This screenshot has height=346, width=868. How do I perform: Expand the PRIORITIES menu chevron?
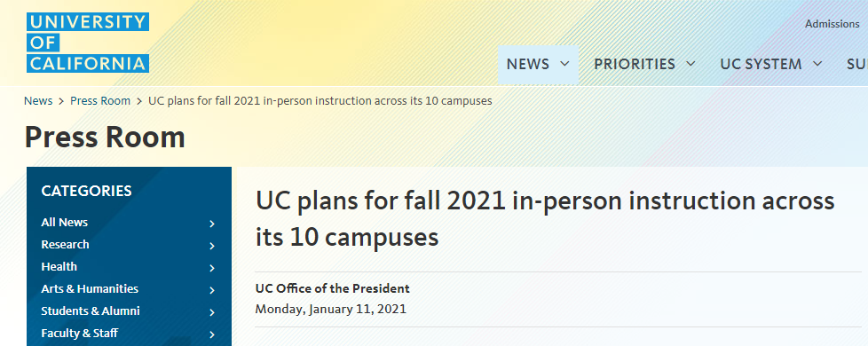[x=690, y=64]
